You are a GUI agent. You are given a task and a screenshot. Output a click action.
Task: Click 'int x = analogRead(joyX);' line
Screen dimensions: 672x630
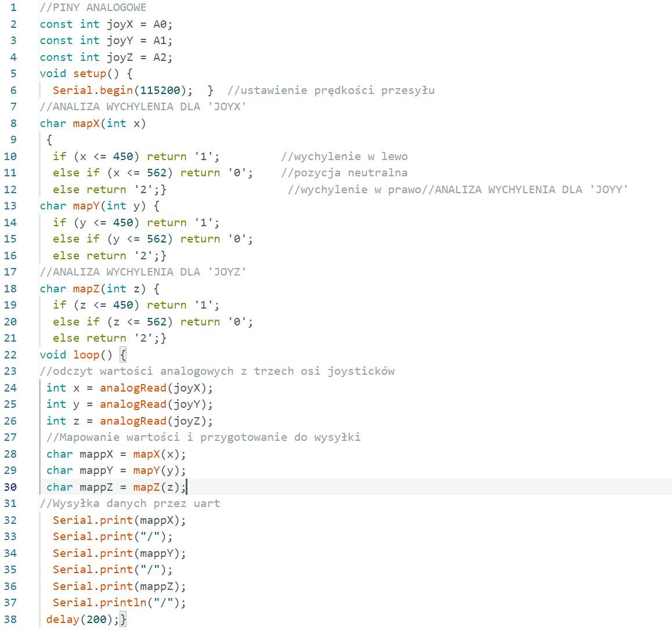tap(129, 388)
